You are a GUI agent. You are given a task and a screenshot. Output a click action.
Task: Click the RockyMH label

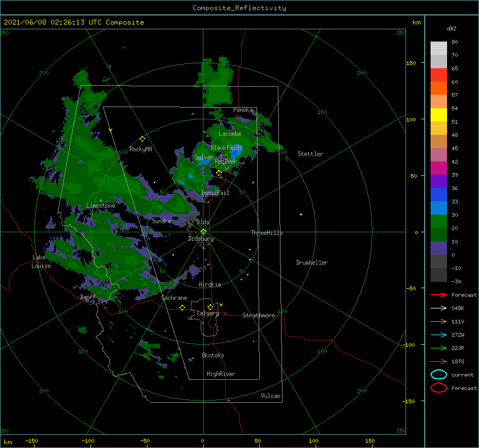pos(141,149)
